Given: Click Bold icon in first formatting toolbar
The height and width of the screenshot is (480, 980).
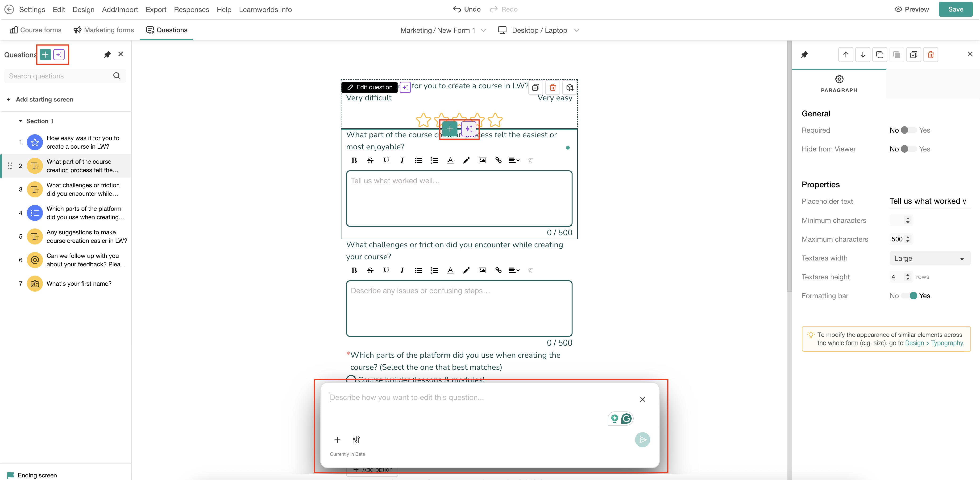Looking at the screenshot, I should coord(354,160).
